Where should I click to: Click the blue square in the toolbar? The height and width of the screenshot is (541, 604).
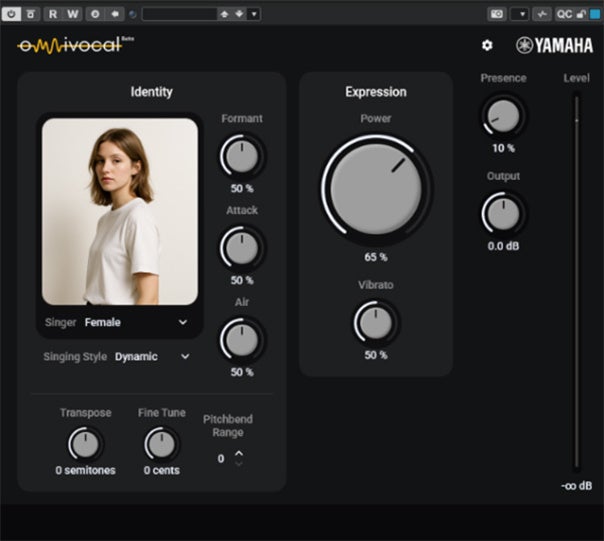[595, 14]
